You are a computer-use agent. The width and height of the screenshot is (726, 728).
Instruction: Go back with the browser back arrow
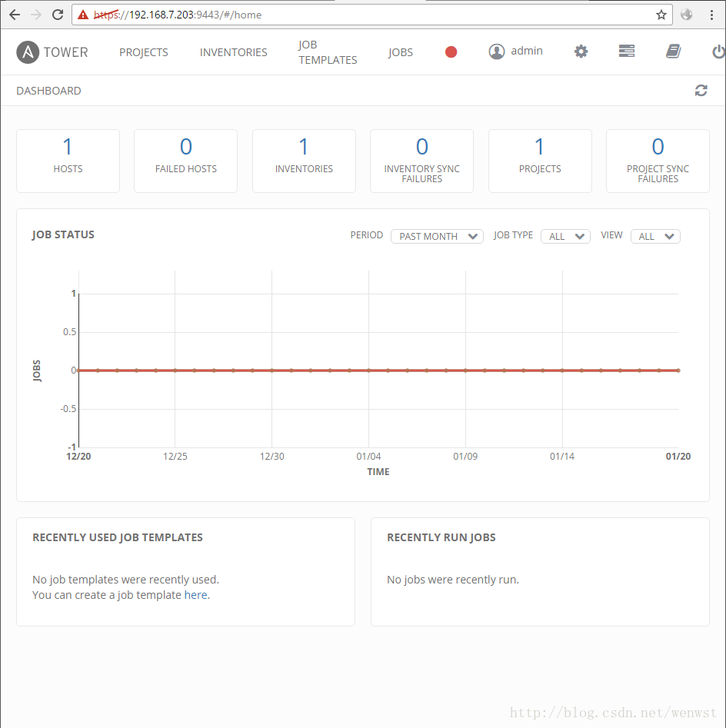[x=15, y=15]
